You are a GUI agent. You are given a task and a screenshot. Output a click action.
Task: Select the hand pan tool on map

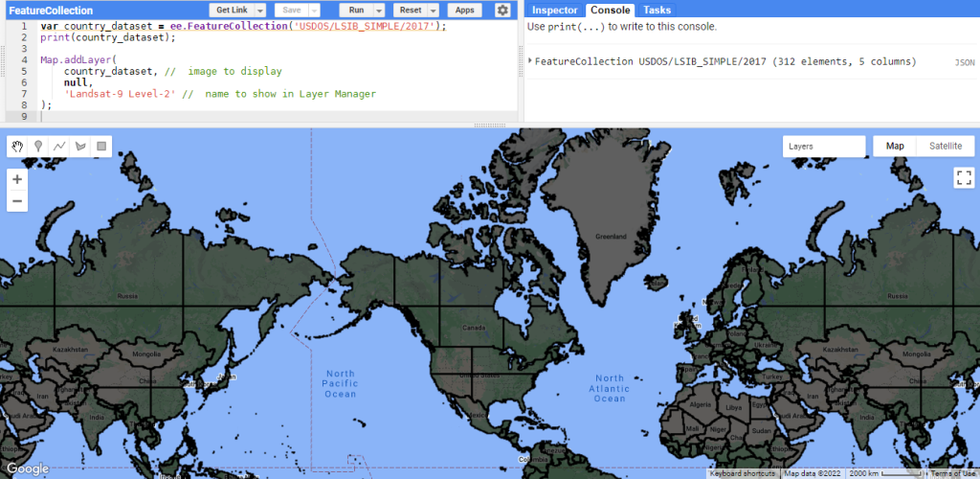18,147
